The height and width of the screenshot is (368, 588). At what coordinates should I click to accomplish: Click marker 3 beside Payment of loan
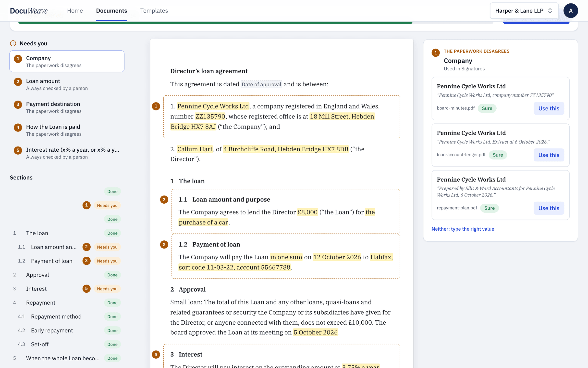[x=164, y=244]
